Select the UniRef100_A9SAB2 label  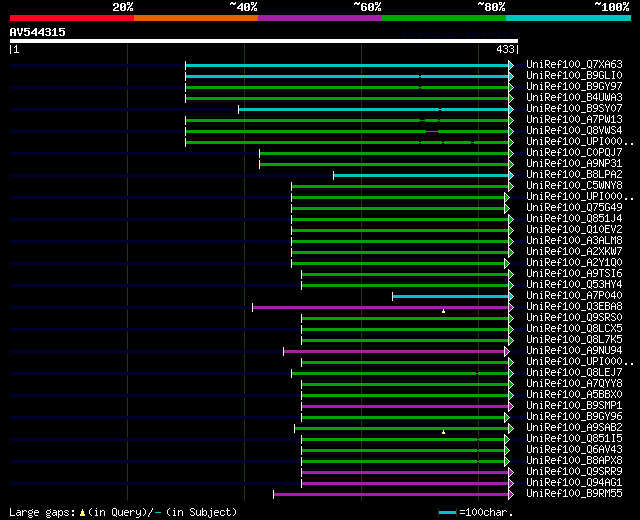pos(574,428)
